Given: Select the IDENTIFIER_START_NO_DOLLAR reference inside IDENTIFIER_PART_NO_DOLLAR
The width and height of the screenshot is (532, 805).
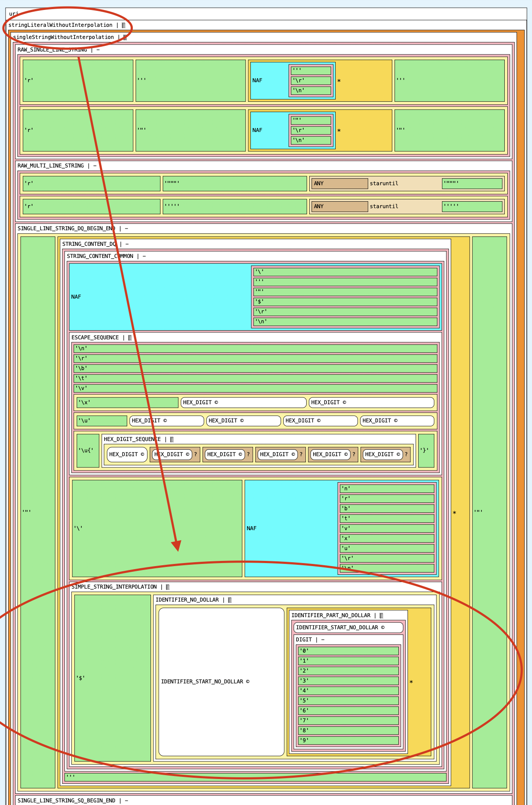Looking at the screenshot, I should coord(348,628).
